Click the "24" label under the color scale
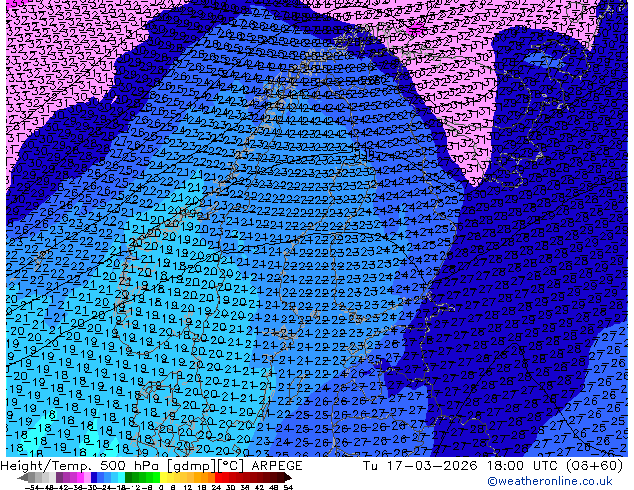This screenshot has height=490, width=634. (217, 488)
